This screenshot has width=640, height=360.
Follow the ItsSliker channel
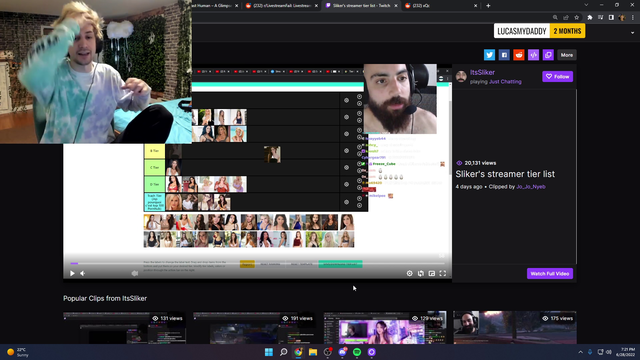[558, 76]
